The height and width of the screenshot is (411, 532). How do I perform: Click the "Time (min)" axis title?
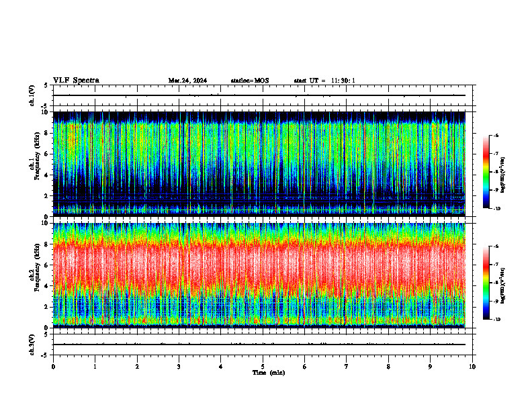(269, 373)
